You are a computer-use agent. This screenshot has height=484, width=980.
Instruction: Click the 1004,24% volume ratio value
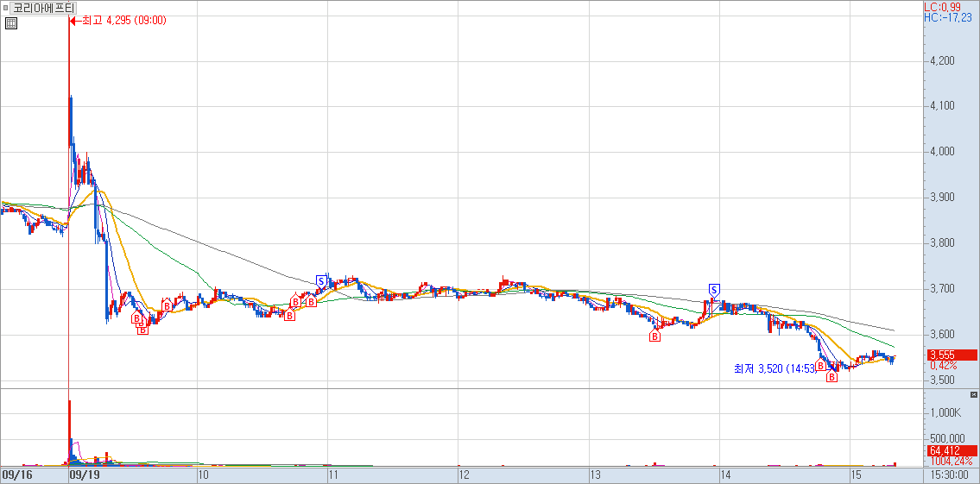(952, 461)
